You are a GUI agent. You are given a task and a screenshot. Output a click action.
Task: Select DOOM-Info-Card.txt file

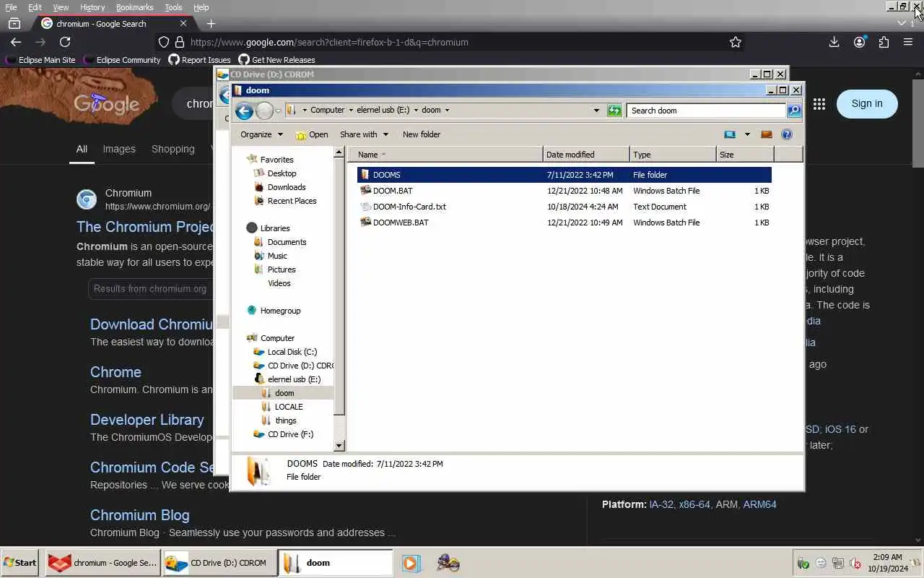[x=564, y=207]
